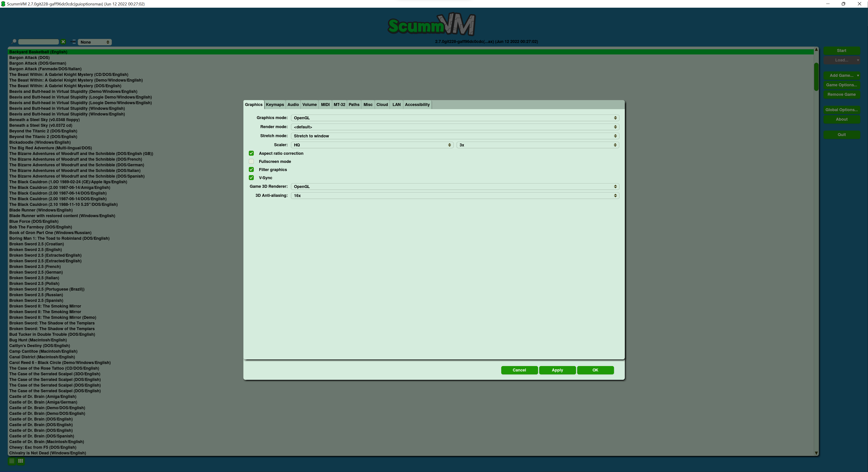Click the Remove Game button
This screenshot has width=868, height=472.
point(841,94)
